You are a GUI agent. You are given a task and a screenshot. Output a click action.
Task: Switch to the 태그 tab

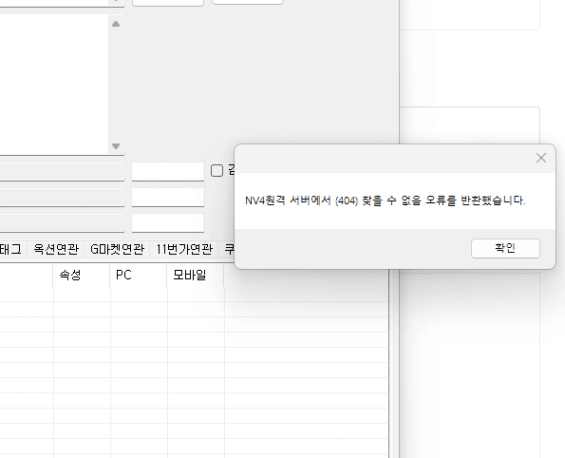tap(12, 249)
